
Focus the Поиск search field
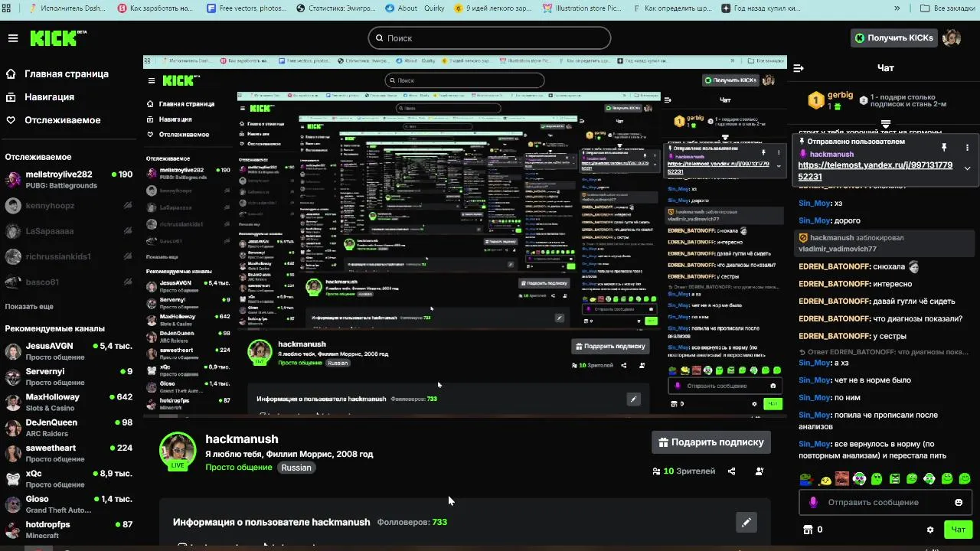[x=490, y=37]
